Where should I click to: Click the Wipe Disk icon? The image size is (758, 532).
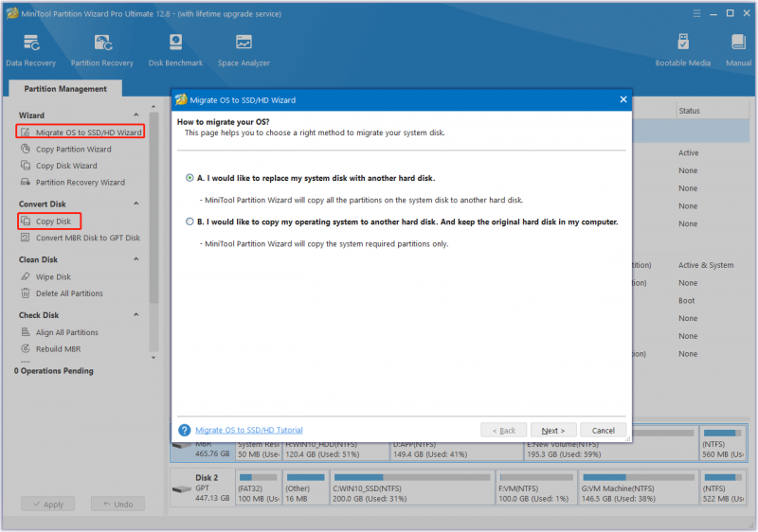point(26,276)
